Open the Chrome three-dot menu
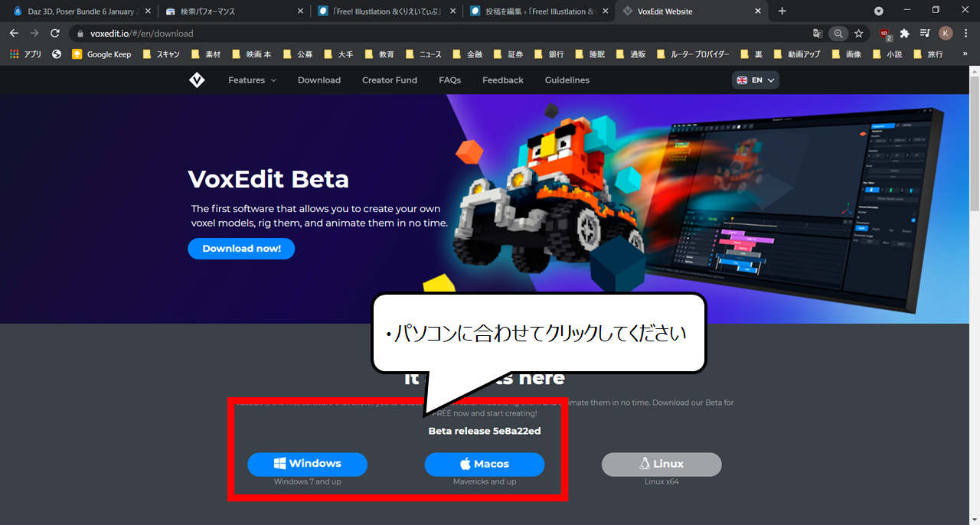This screenshot has height=525, width=980. [x=965, y=34]
